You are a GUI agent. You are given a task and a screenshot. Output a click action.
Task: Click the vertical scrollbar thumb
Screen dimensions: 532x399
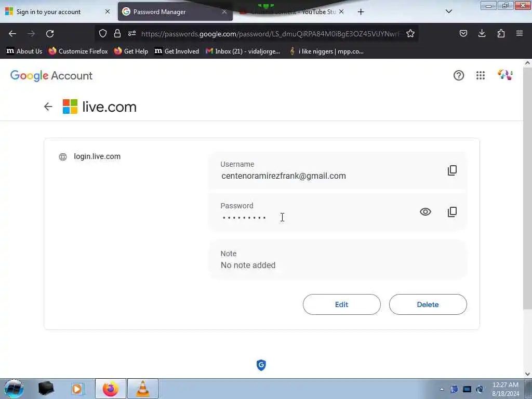(527, 188)
